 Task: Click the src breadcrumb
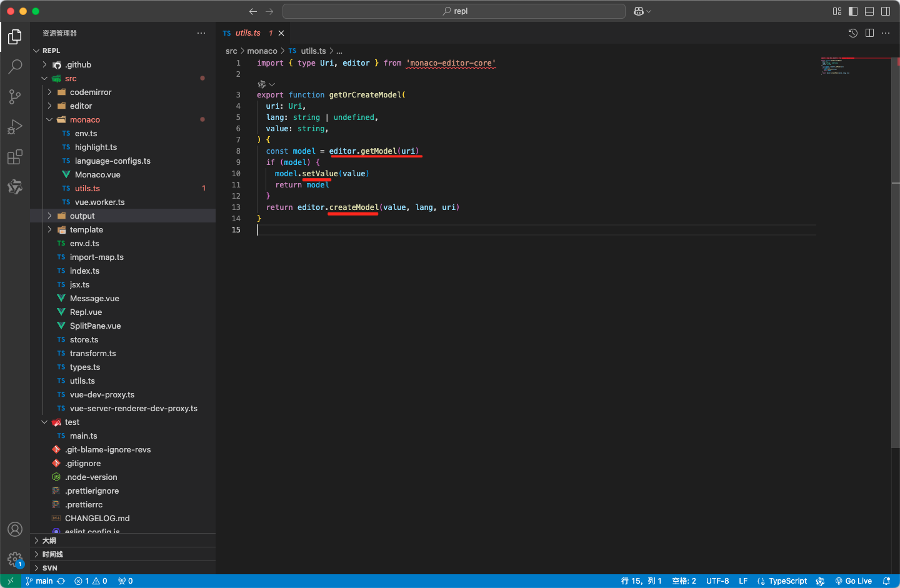click(231, 51)
